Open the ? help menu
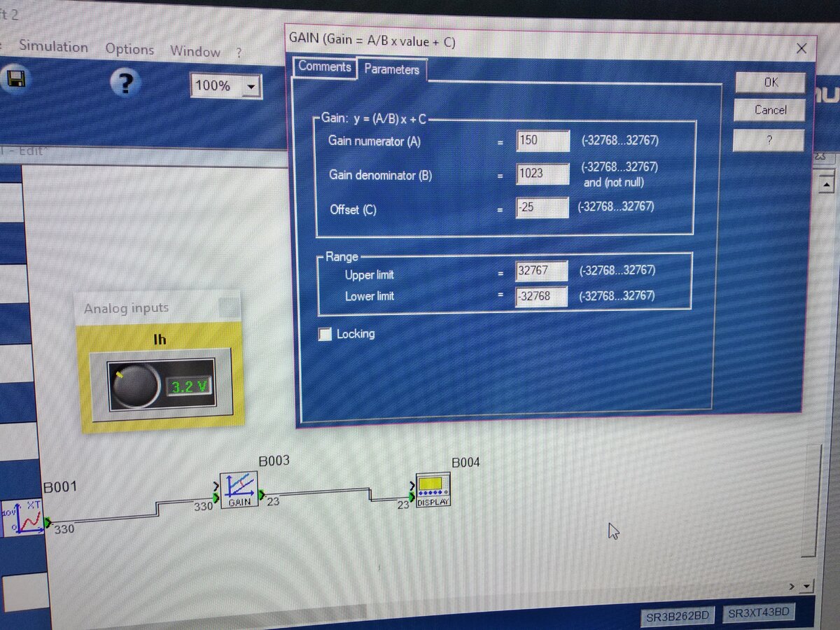 click(239, 52)
